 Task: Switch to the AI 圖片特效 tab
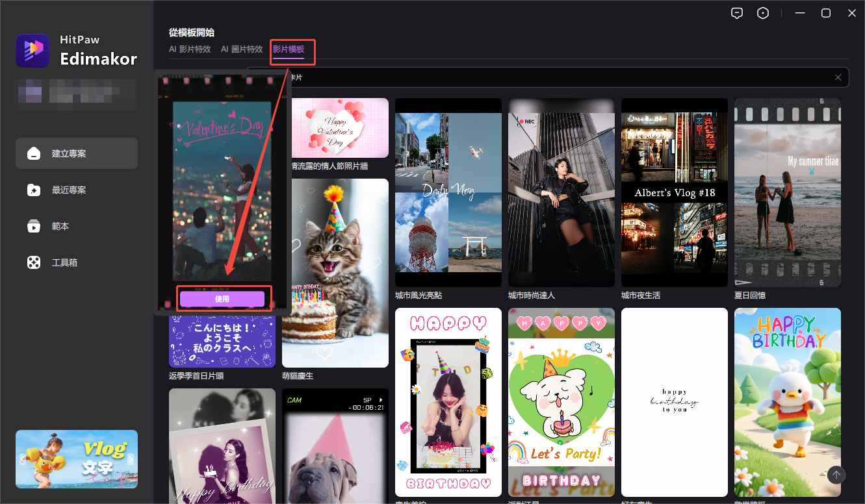pyautogui.click(x=242, y=49)
